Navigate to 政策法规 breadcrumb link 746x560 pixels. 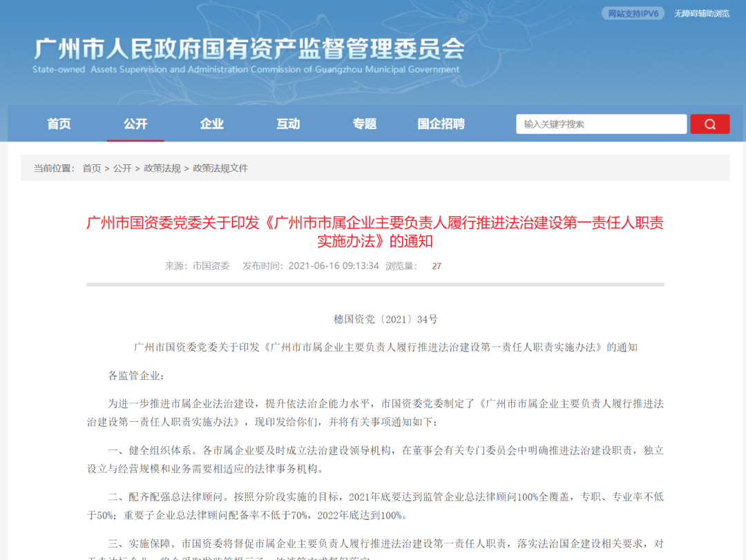[x=162, y=168]
